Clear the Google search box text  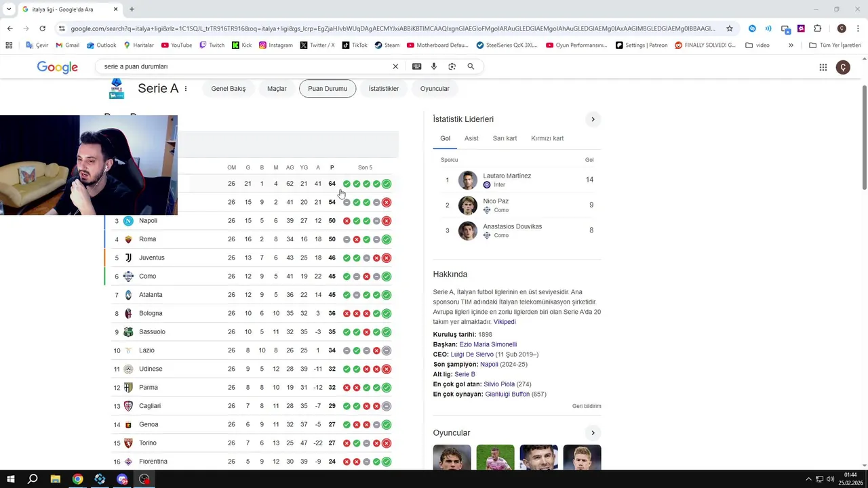click(x=395, y=66)
